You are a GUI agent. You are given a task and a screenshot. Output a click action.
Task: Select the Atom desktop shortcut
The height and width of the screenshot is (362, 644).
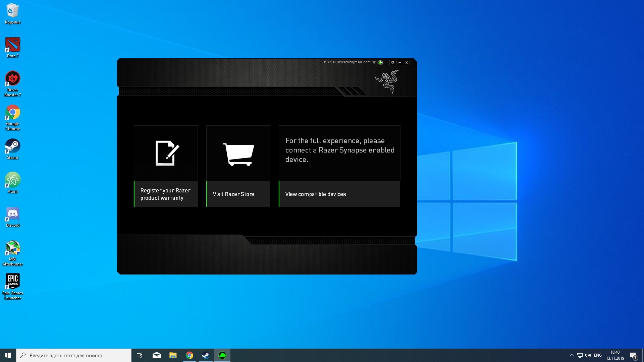[13, 183]
